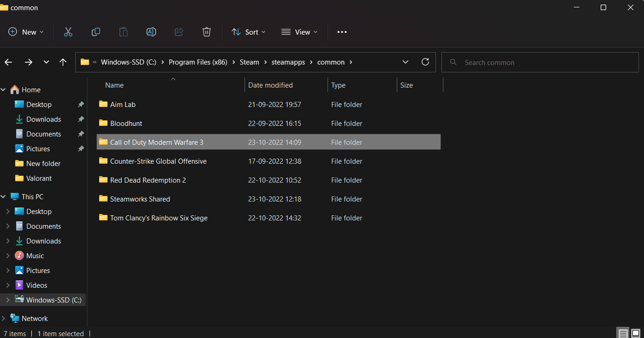
Task: Click the pin icon next to Pictures
Action: 81,149
